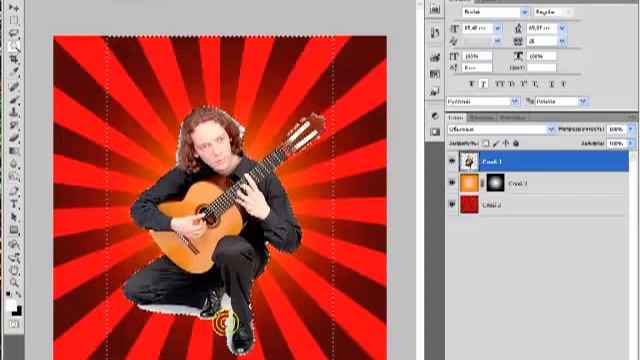640x360 pixels.
Task: Lock image pixels with brush icon
Action: (x=496, y=143)
